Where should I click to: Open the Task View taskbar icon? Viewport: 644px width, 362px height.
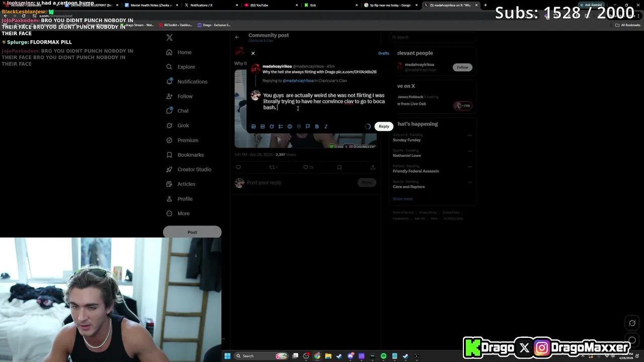[295, 356]
